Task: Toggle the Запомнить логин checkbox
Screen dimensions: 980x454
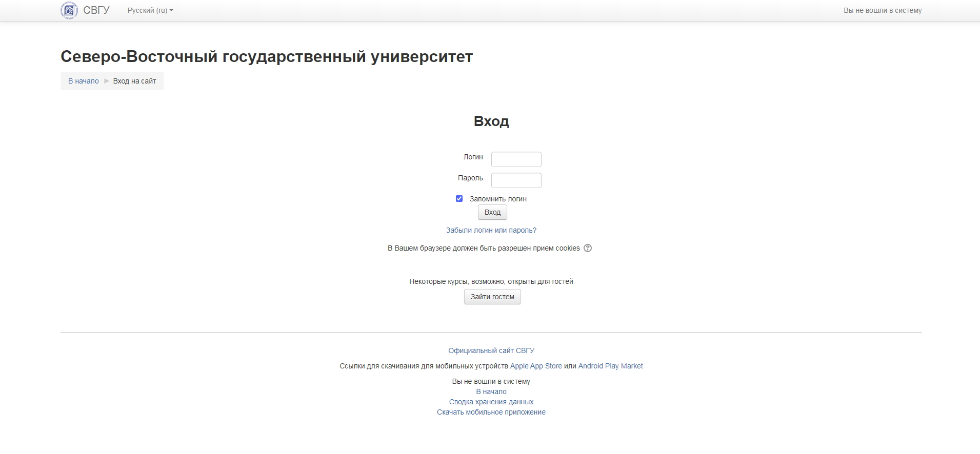Action: [459, 199]
